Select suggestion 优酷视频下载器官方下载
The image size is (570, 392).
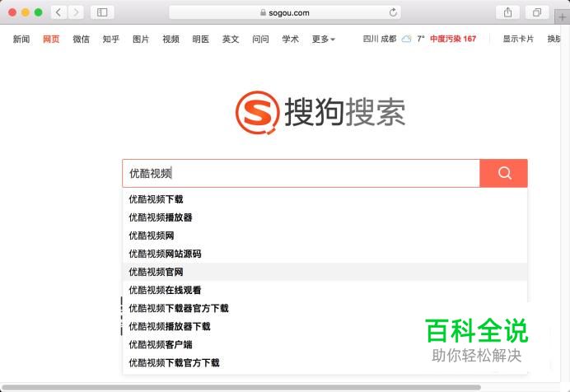coord(325,308)
